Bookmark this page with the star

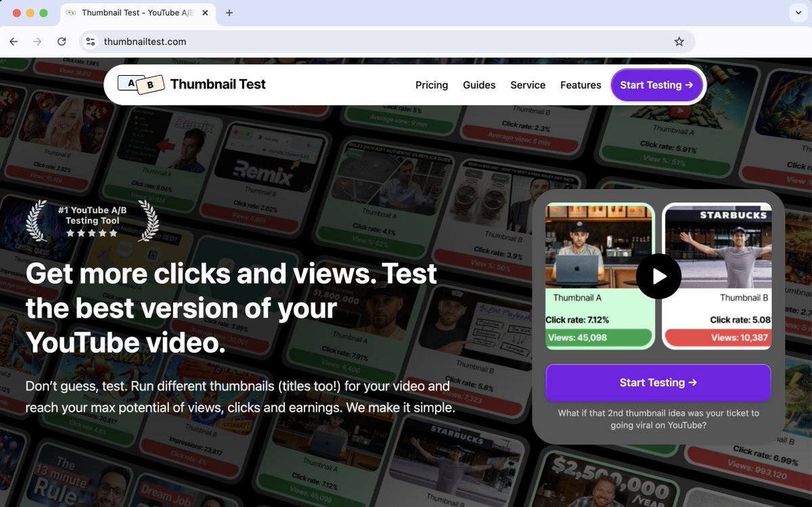pos(679,41)
